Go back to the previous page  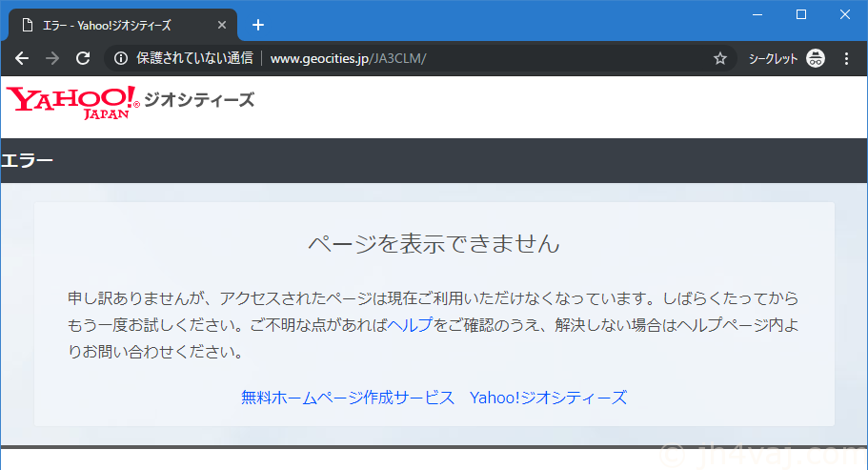pos(22,58)
